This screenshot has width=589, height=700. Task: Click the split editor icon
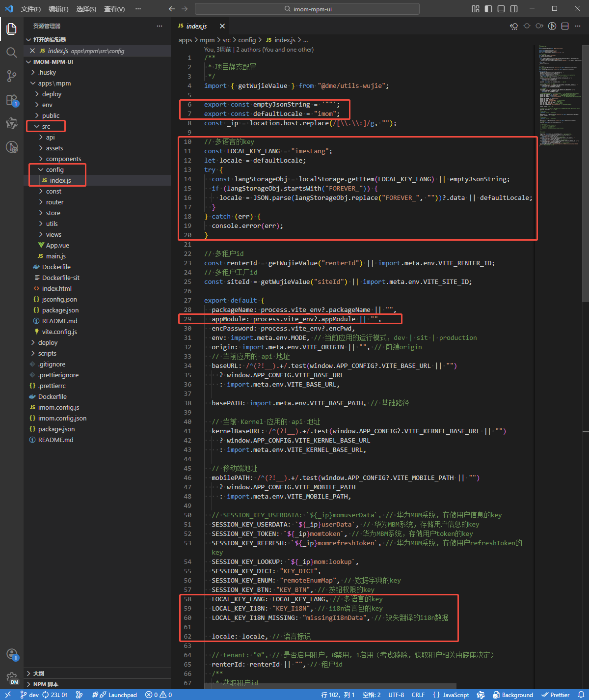click(x=565, y=26)
